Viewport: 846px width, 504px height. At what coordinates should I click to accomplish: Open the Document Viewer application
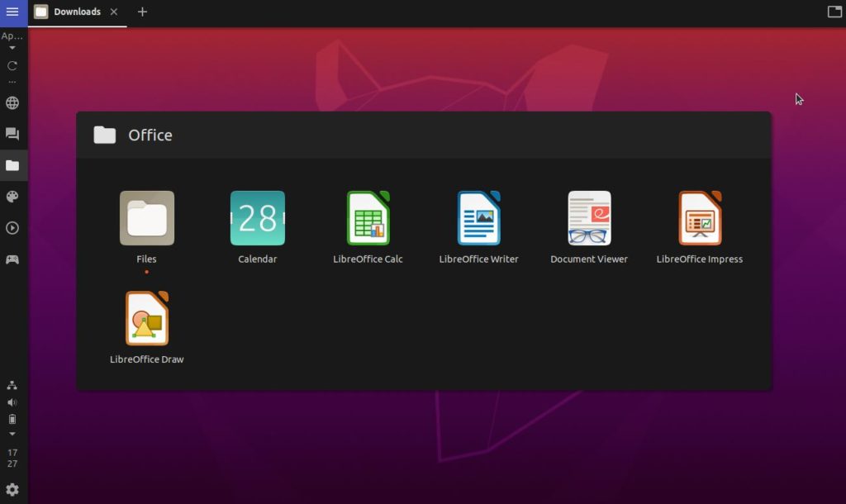pyautogui.click(x=588, y=218)
